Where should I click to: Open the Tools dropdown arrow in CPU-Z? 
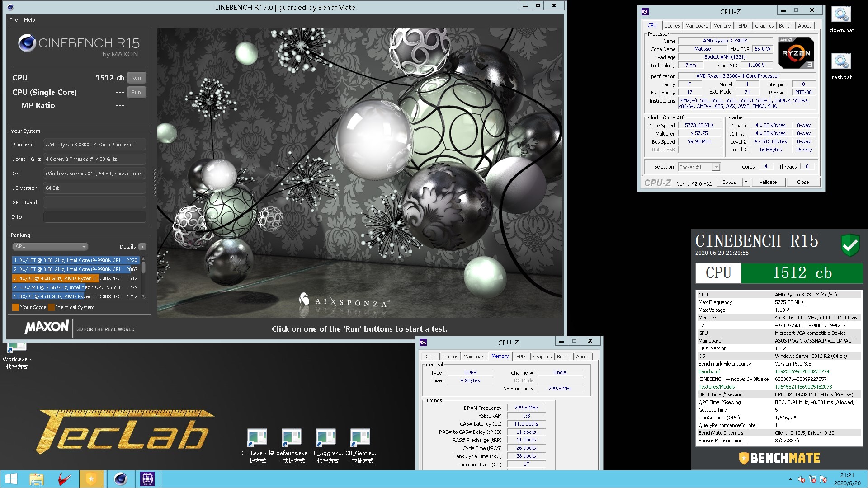[x=746, y=182]
